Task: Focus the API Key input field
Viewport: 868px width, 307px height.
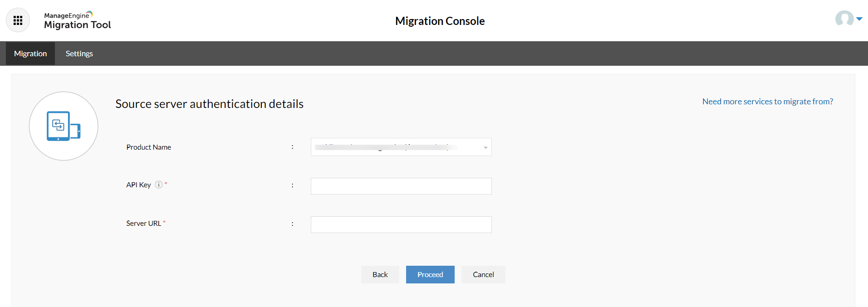Action: click(401, 186)
